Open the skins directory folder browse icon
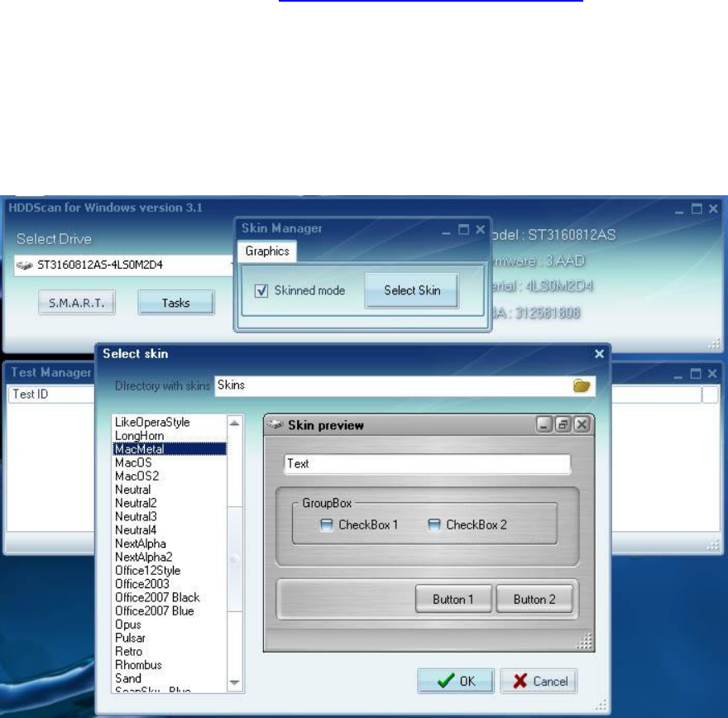 pos(582,385)
